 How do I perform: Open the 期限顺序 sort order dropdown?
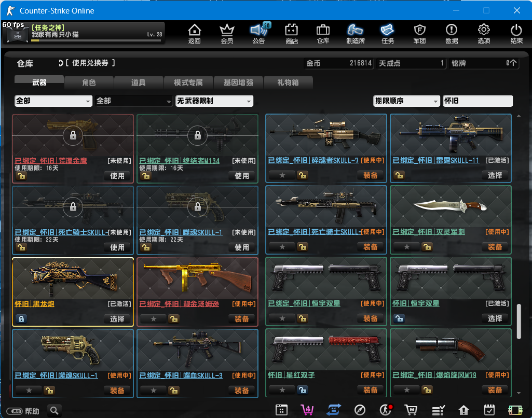(x=406, y=101)
